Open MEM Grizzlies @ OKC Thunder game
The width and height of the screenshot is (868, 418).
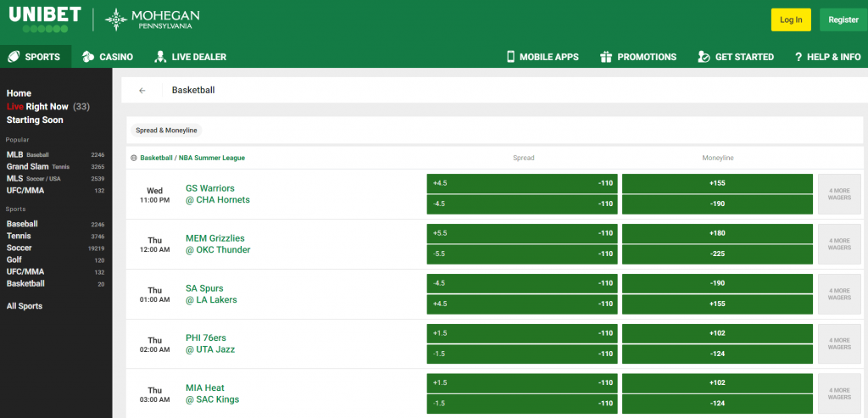[218, 244]
